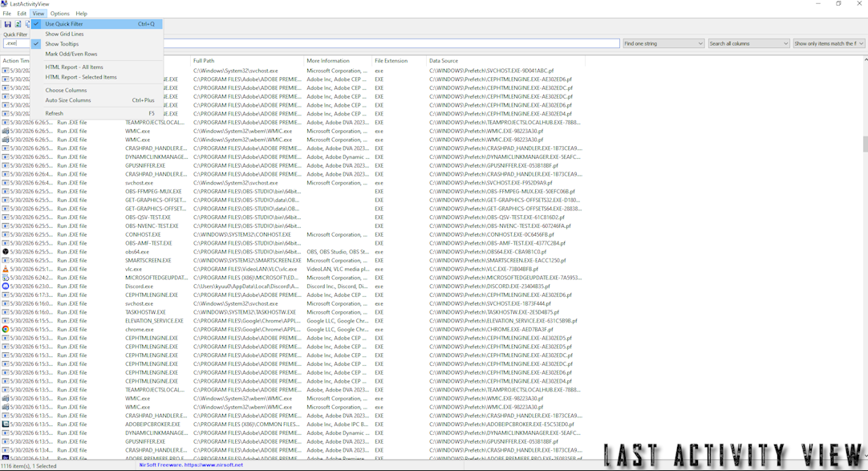The height and width of the screenshot is (471, 868).
Task: Select Choose Columns from the View menu
Action: click(96, 90)
